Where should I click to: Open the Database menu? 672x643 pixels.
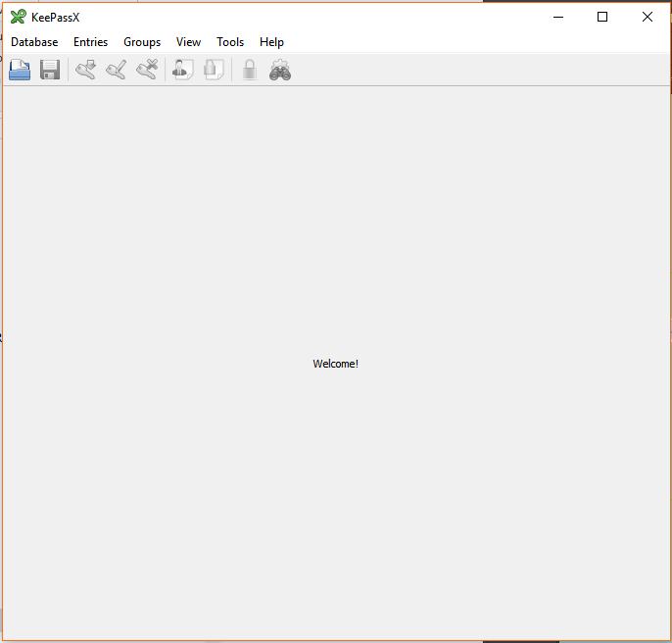[34, 42]
